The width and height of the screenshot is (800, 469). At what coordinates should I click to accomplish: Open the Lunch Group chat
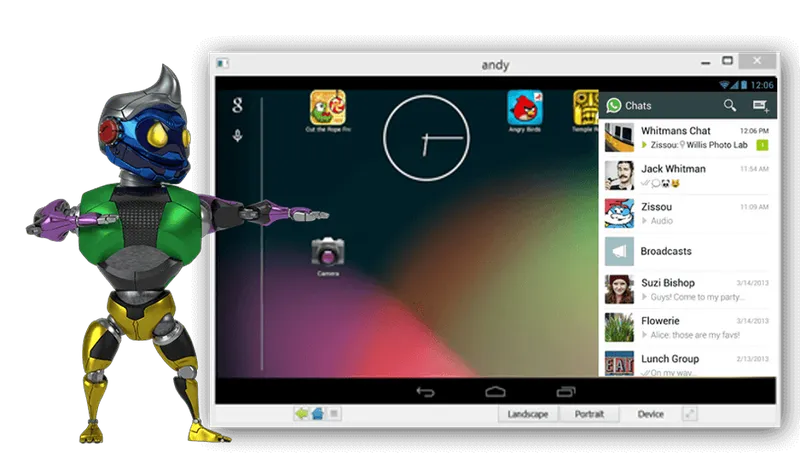[x=687, y=363]
